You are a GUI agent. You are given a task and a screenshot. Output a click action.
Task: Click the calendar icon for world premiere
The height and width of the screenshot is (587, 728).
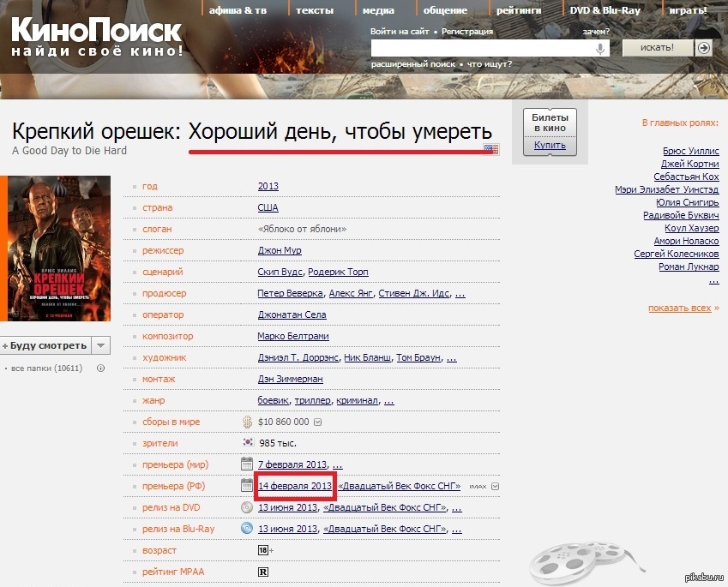pyautogui.click(x=247, y=464)
